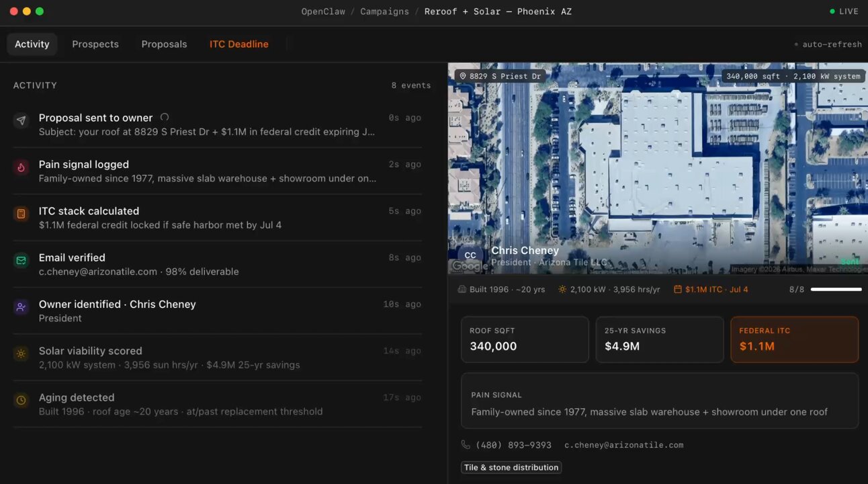Screen dimensions: 868x484
Task: Toggle the auto-refresh indicator
Action: [828, 44]
